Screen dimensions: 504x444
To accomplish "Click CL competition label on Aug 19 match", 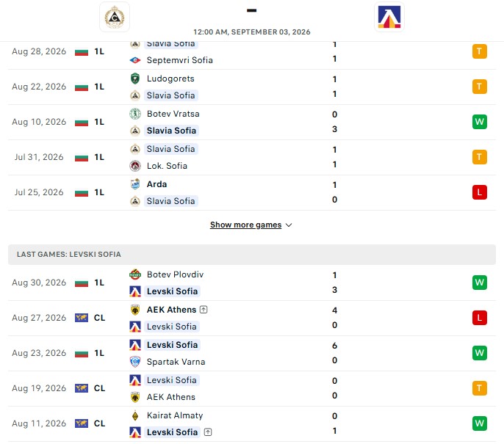I will click(x=99, y=388).
